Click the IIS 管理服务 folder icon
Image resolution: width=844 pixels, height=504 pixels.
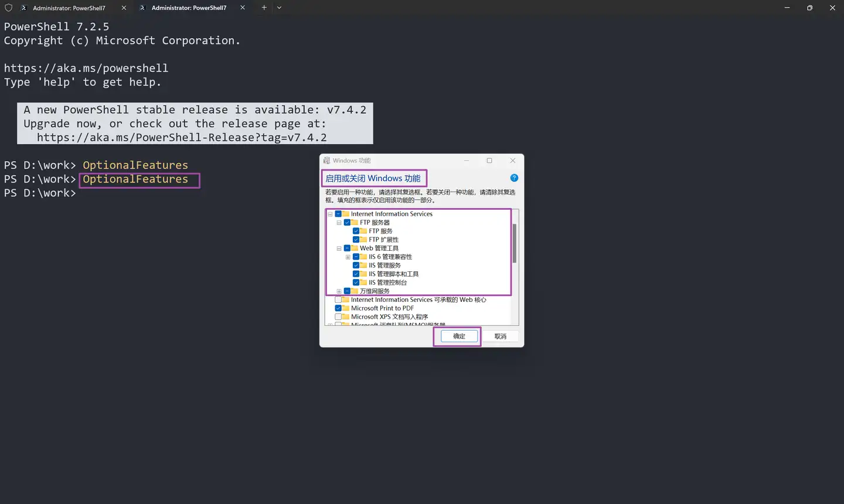[x=363, y=265]
